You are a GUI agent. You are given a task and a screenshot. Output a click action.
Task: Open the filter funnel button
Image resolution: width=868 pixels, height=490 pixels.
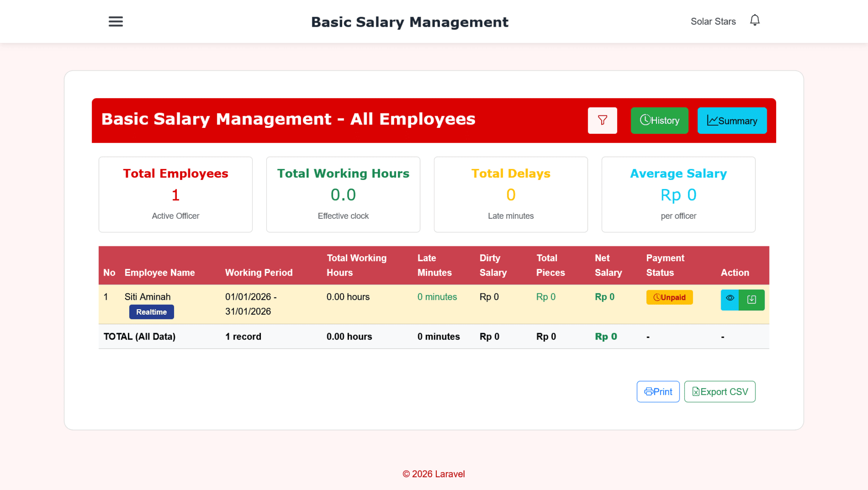pyautogui.click(x=602, y=120)
